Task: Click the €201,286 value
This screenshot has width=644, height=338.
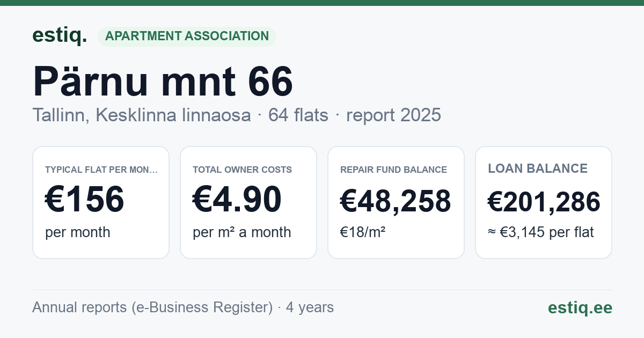Action: point(544,202)
